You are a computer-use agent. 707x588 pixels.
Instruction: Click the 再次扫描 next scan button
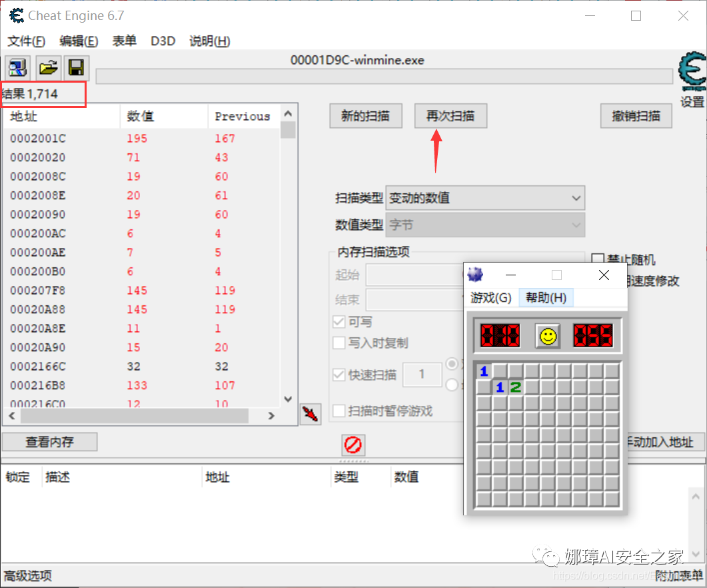pyautogui.click(x=450, y=116)
